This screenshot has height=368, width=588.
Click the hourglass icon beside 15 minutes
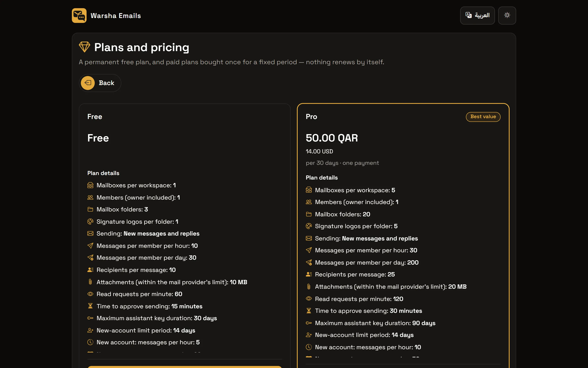[90, 306]
